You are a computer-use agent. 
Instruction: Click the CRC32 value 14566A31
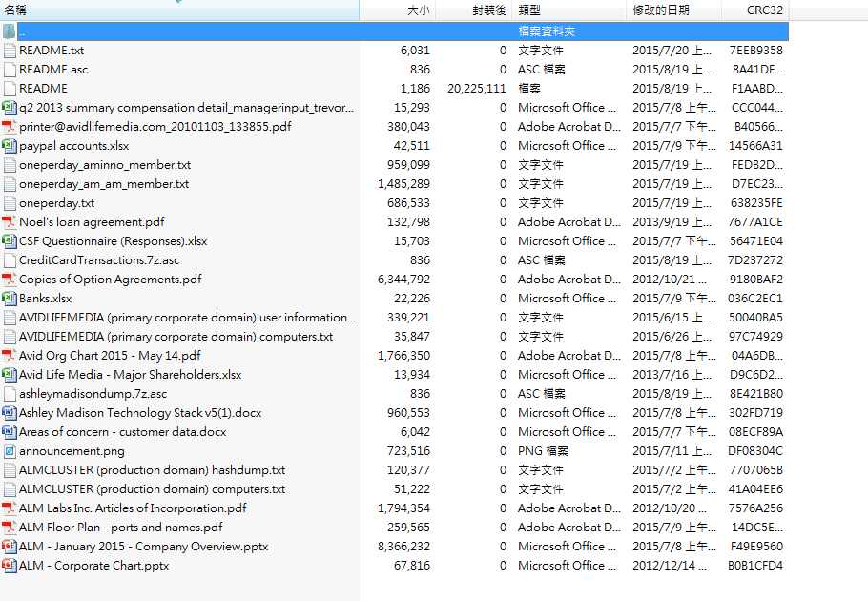(x=755, y=146)
